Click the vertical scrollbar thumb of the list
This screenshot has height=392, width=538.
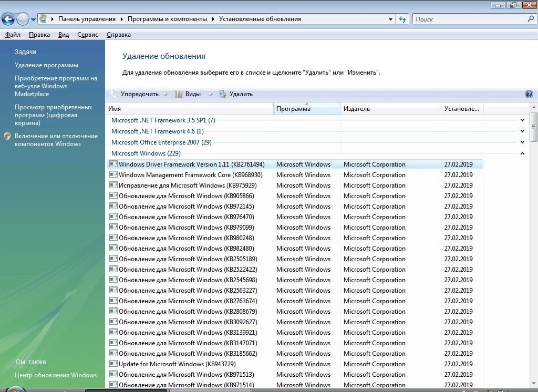point(534,126)
